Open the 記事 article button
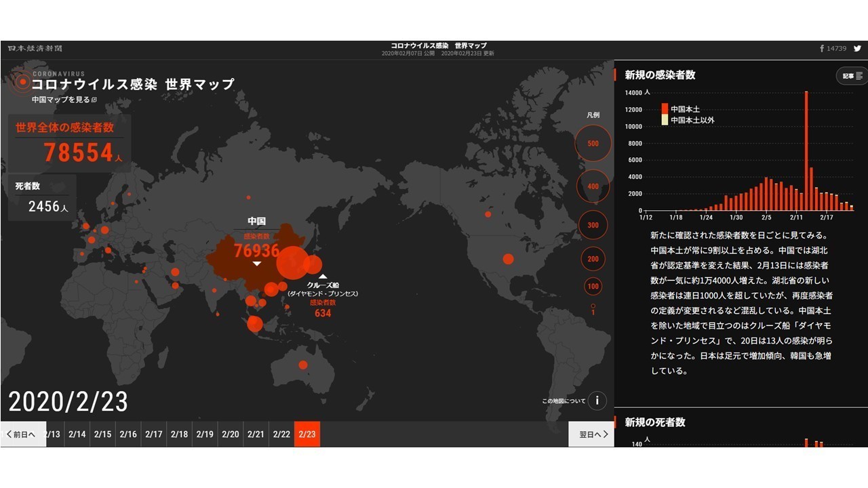 point(852,76)
